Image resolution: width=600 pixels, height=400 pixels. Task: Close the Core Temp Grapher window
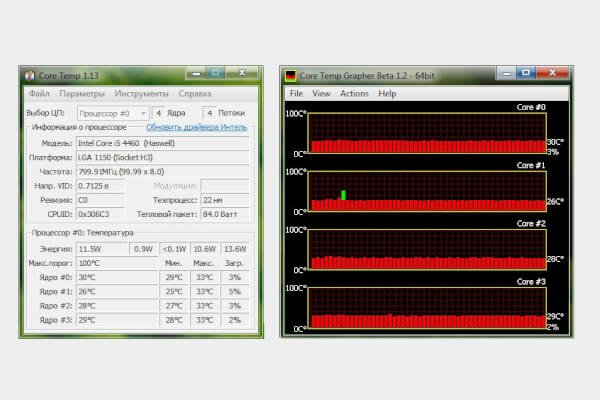tap(553, 73)
